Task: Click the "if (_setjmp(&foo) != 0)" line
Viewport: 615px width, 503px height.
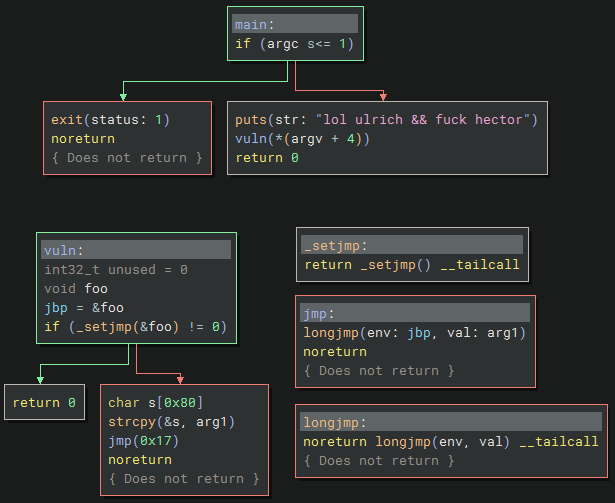Action: click(135, 327)
